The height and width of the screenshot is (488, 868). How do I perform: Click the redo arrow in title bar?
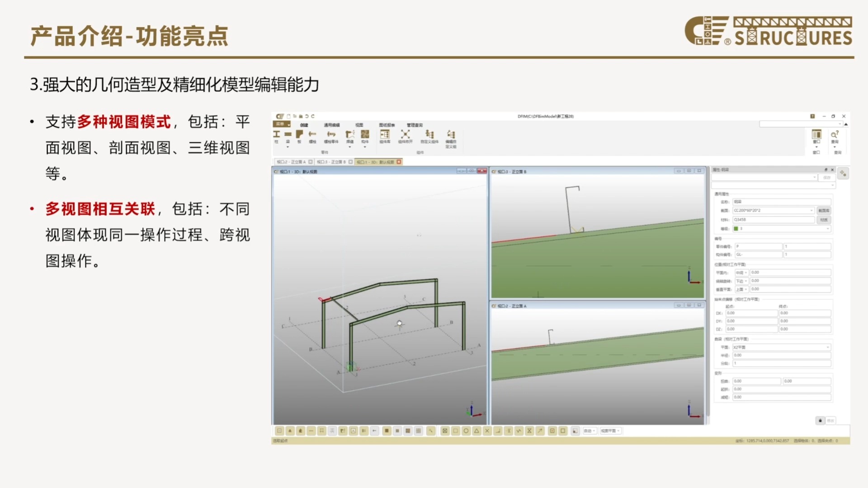click(313, 116)
